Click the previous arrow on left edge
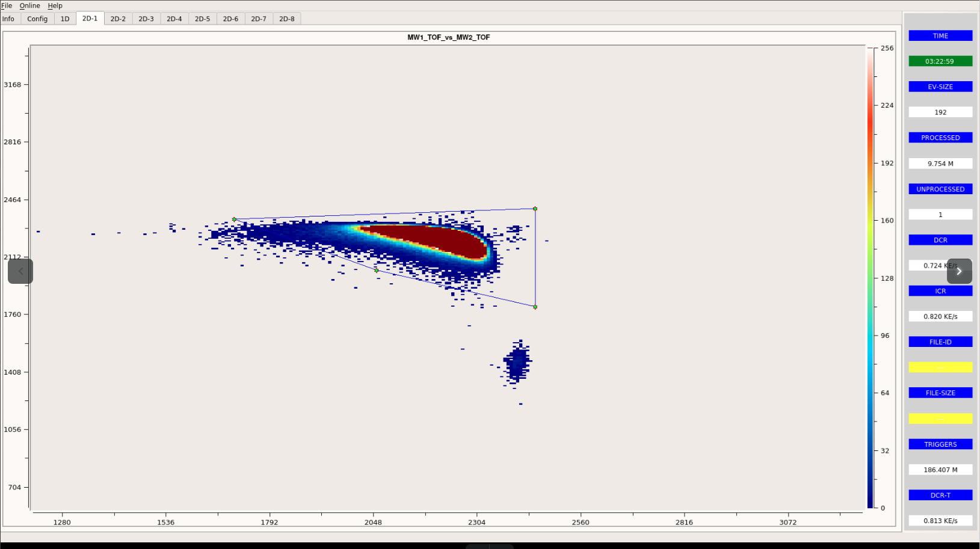This screenshot has height=549, width=980. 20,271
